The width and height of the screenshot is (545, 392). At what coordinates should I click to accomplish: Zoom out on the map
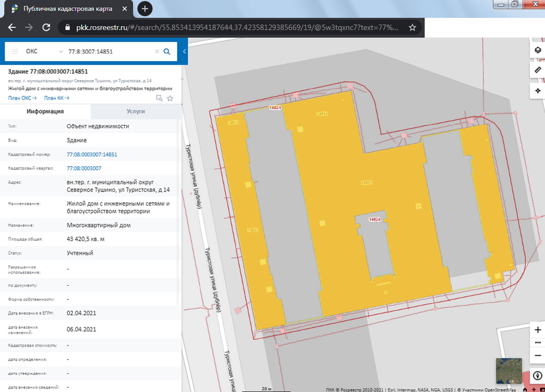[537, 355]
